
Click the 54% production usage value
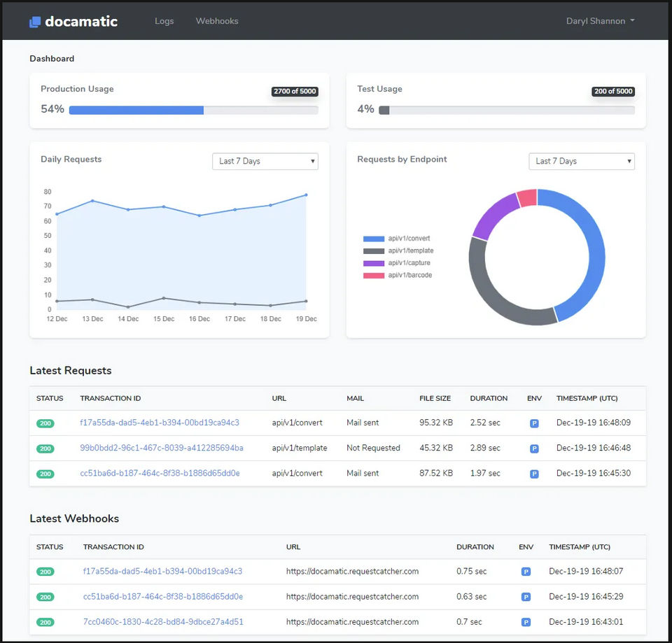pyautogui.click(x=52, y=109)
